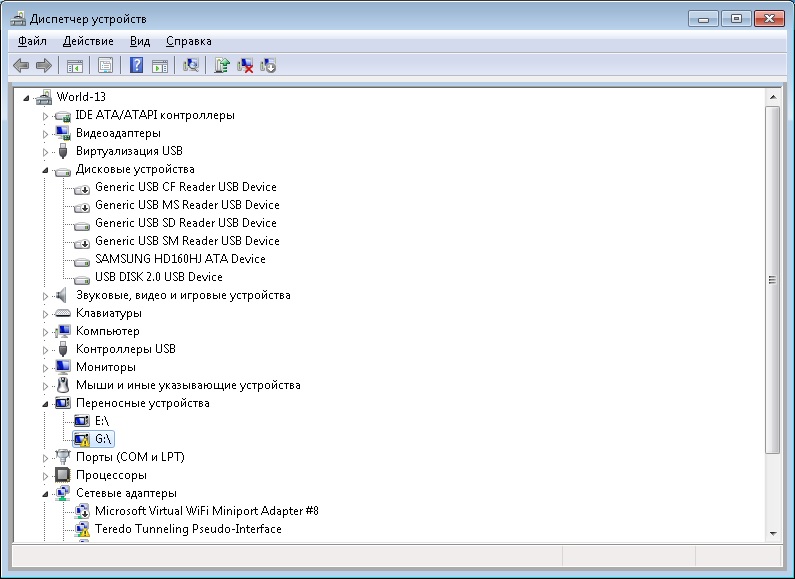Click the G:\ device warning icon

pyautogui.click(x=82, y=439)
